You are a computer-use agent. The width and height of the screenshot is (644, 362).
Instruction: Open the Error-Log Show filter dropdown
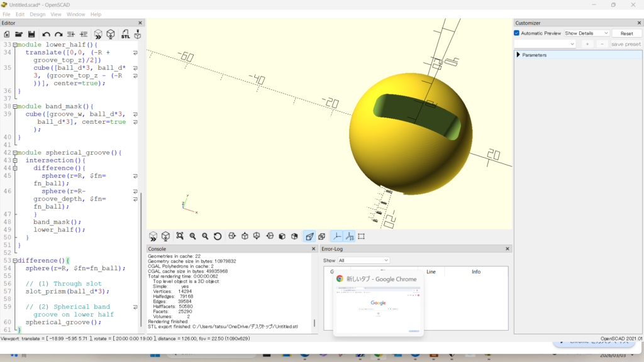pyautogui.click(x=364, y=260)
